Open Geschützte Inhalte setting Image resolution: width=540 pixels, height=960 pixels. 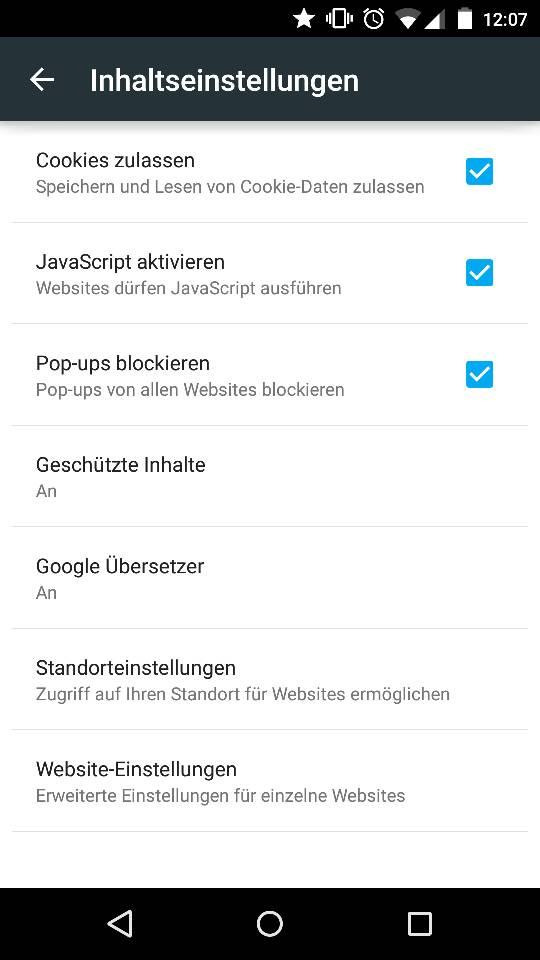tap(270, 476)
